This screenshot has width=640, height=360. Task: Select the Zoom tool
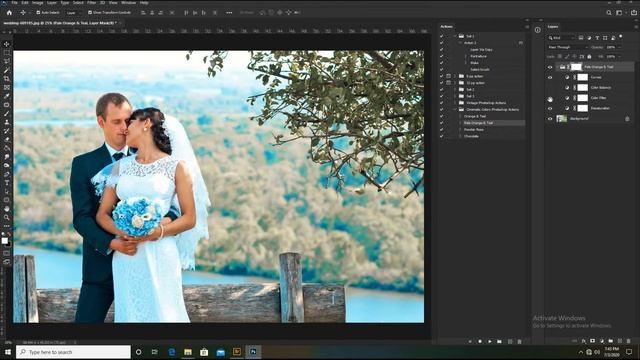pyautogui.click(x=7, y=217)
